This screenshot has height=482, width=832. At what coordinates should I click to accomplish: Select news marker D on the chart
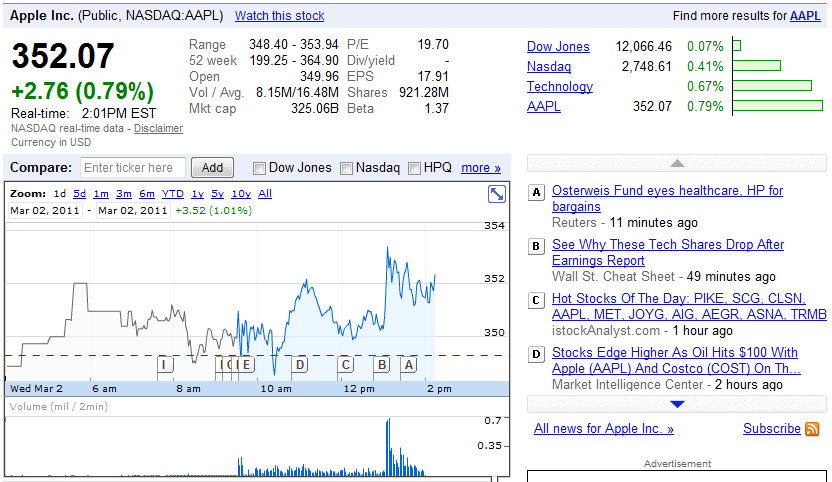pyautogui.click(x=300, y=365)
